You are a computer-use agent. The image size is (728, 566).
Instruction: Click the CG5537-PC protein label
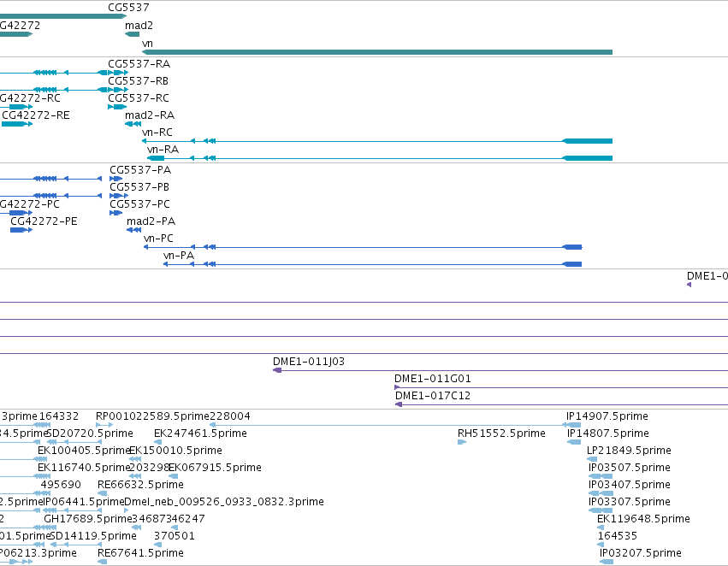point(139,204)
